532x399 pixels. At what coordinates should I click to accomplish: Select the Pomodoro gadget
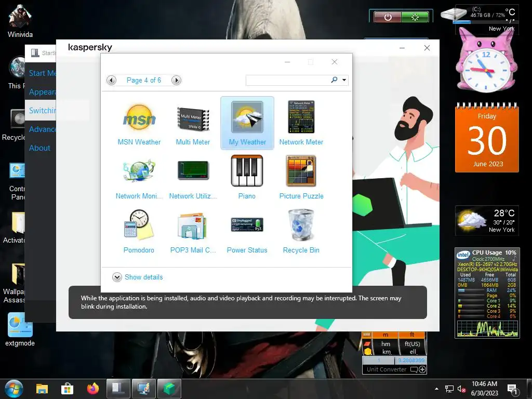tap(139, 231)
